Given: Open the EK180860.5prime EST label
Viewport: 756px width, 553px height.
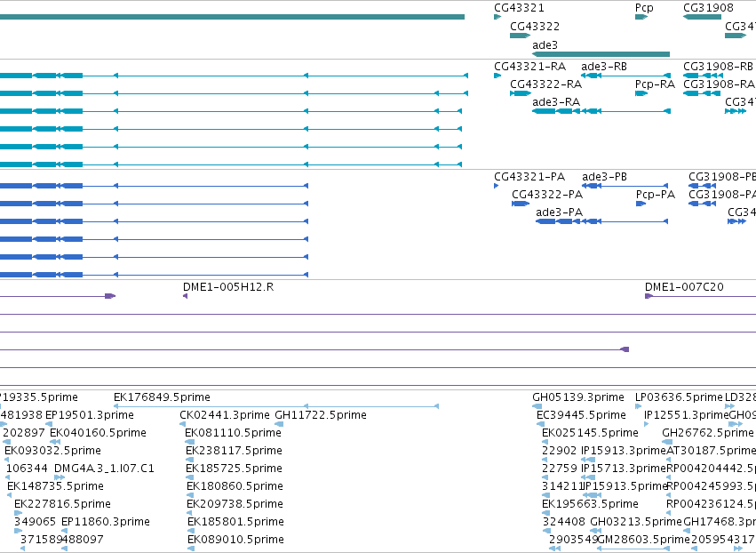Looking at the screenshot, I should point(235,486).
